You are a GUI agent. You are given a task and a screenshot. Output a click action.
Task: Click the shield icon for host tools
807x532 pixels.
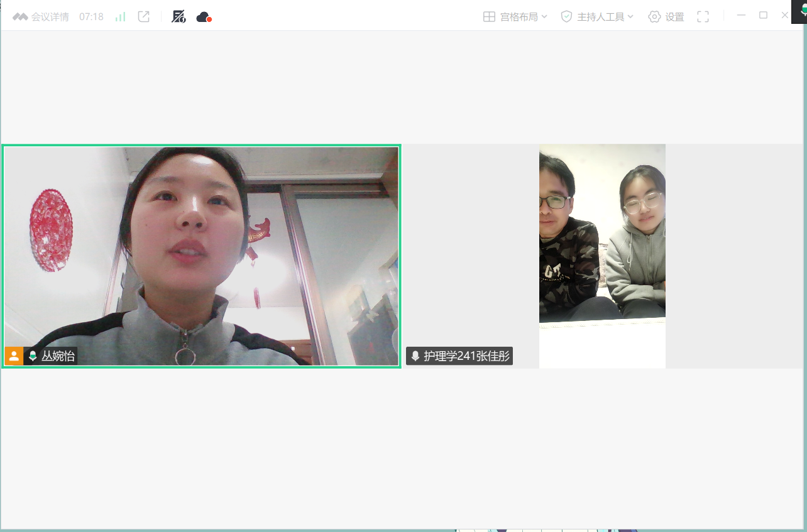point(566,17)
